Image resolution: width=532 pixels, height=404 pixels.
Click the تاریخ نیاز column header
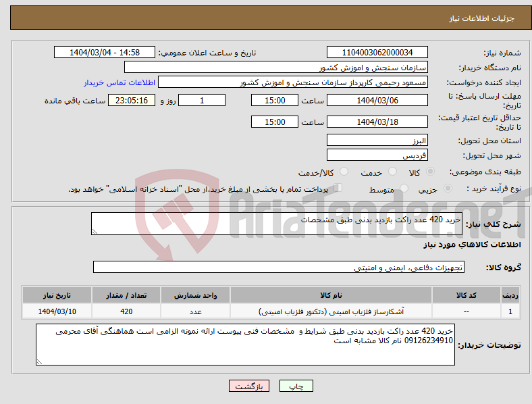click(57, 295)
